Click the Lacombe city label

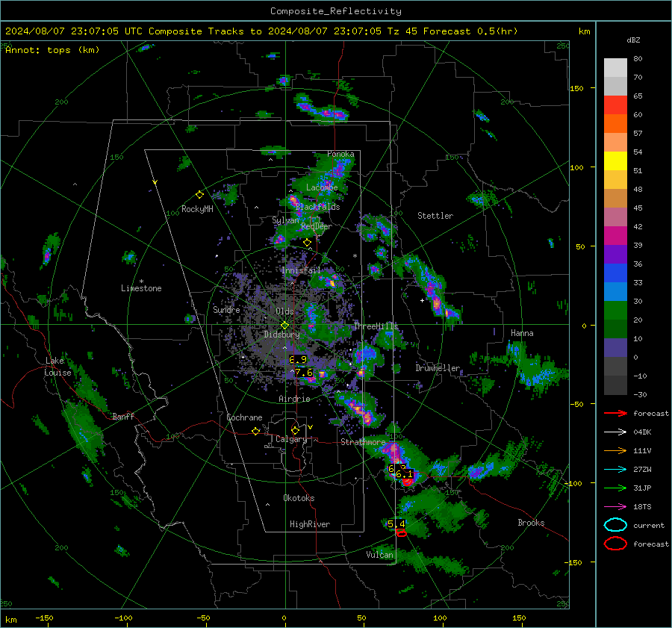click(322, 187)
